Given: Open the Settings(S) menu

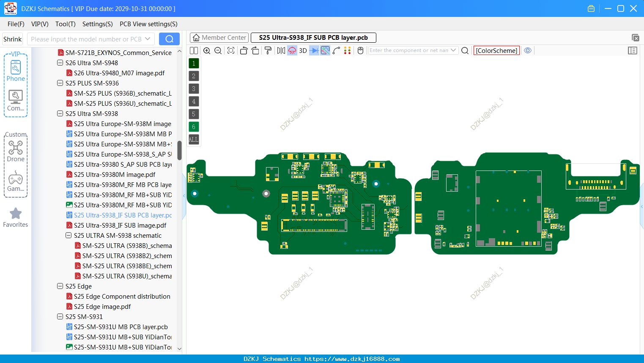Looking at the screenshot, I should point(98,24).
